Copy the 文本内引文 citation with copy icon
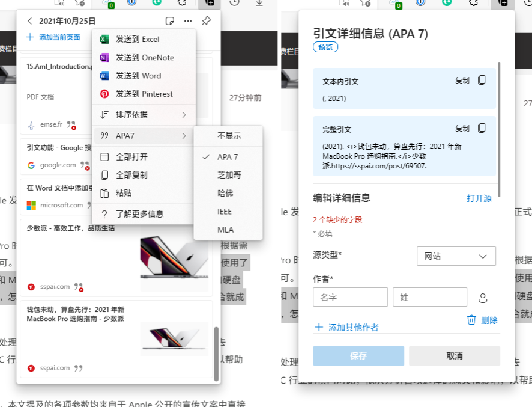 tap(482, 80)
